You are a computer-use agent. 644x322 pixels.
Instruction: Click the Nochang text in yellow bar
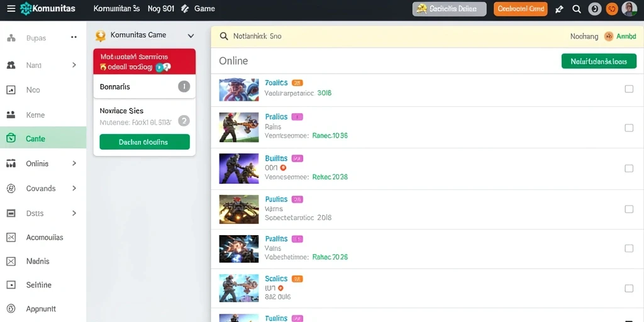pos(584,36)
